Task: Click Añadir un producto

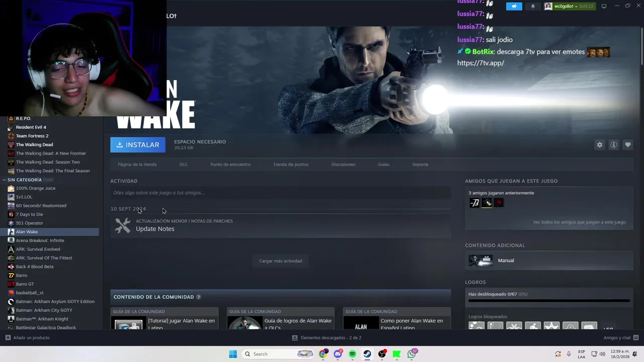Action: tap(28, 338)
